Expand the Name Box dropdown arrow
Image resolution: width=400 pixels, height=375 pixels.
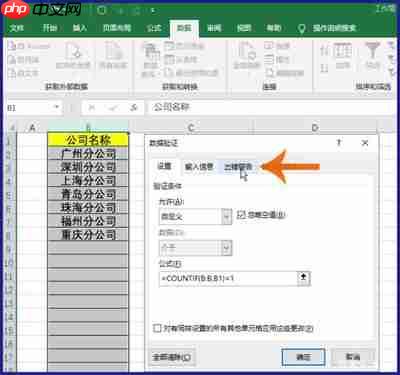[x=57, y=107]
